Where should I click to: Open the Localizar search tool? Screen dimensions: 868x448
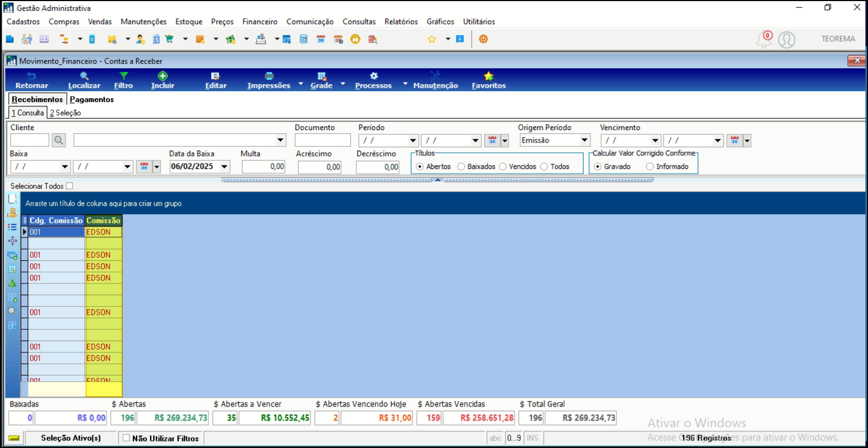[x=84, y=80]
